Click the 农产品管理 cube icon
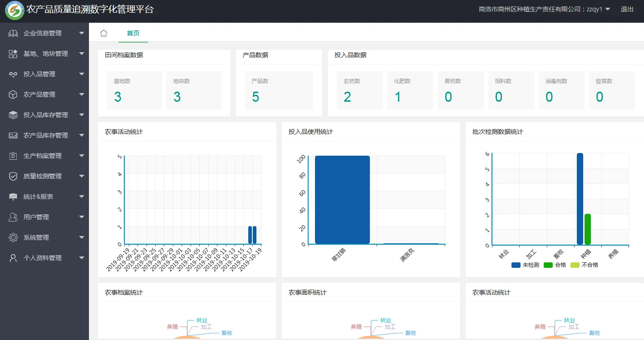The width and height of the screenshot is (644, 340). [x=13, y=94]
